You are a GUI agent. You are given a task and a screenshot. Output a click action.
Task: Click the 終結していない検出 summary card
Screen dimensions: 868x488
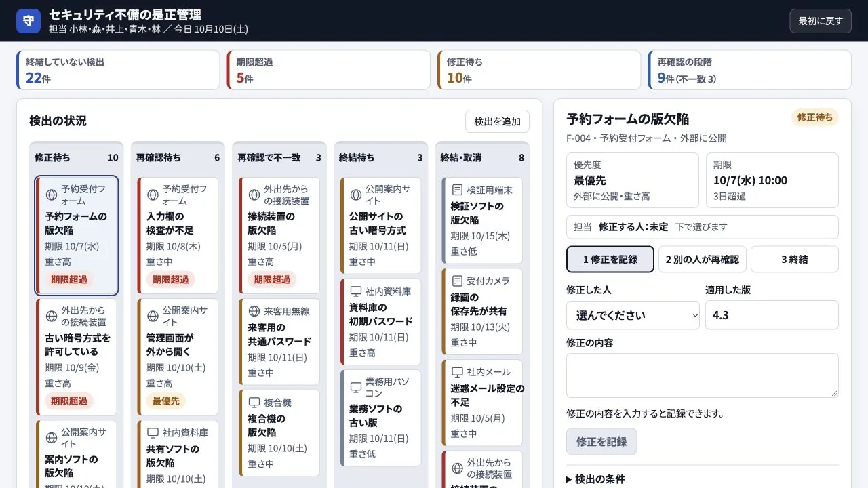[118, 70]
